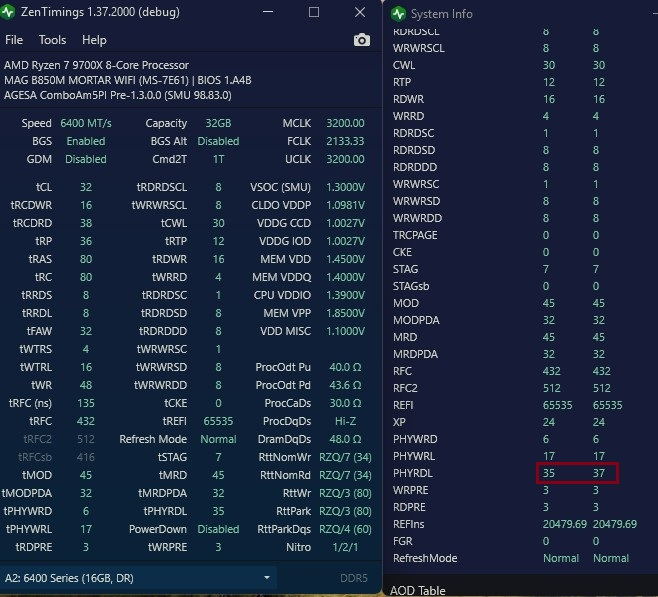Viewport: 658px width, 597px height.
Task: Click the RefreshMode row label in System Info
Action: click(x=425, y=558)
